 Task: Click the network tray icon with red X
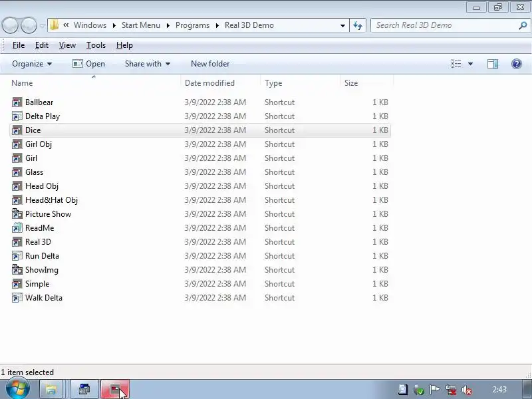pyautogui.click(x=451, y=390)
